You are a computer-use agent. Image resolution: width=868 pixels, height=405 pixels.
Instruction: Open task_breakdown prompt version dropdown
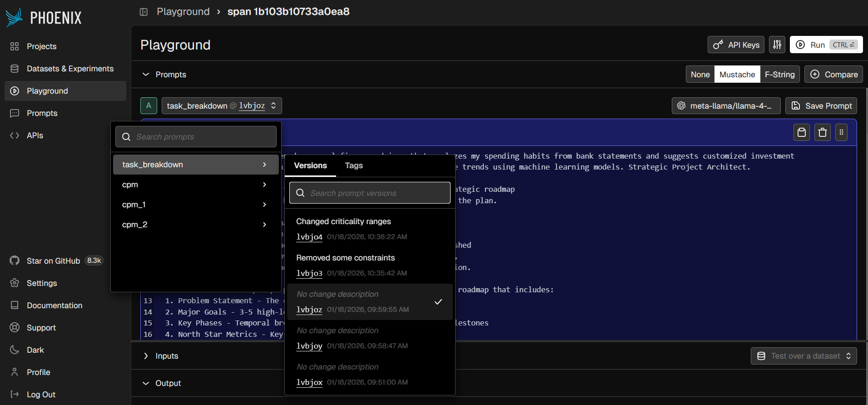(x=222, y=106)
